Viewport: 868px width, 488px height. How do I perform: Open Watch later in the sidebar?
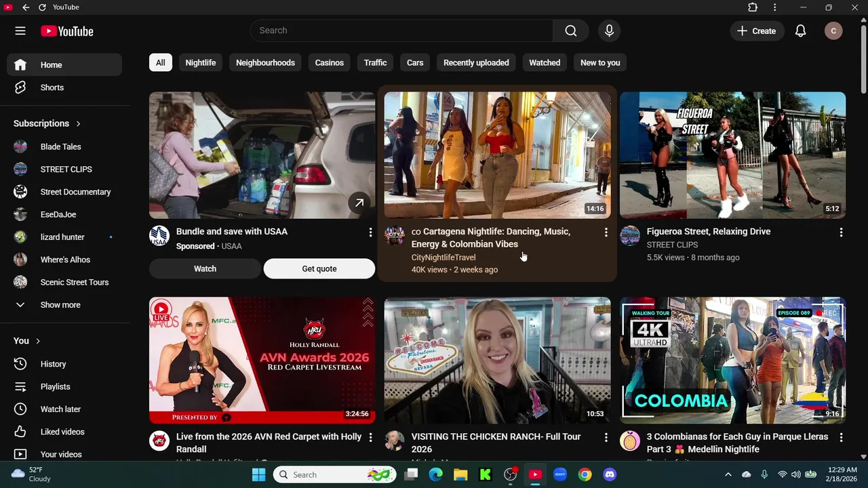[64, 409]
